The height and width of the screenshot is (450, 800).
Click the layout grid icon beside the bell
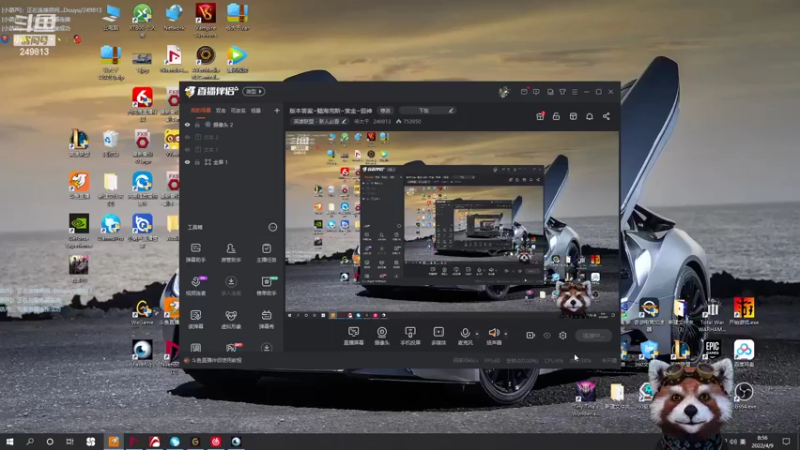tap(573, 116)
